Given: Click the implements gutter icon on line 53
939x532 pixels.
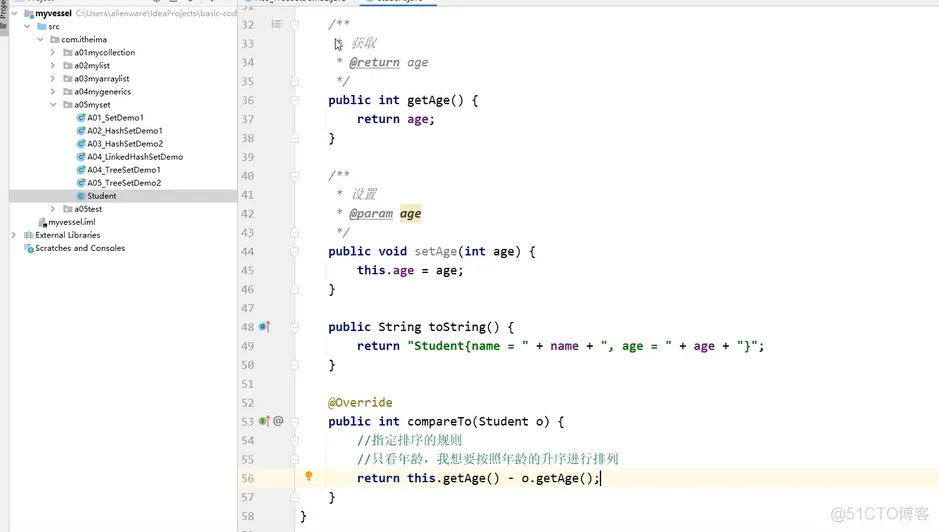Looking at the screenshot, I should click(x=264, y=421).
